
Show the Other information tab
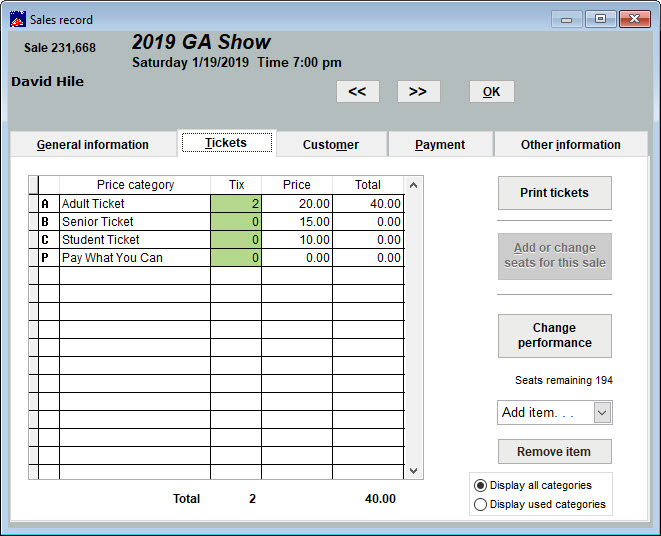coord(570,145)
